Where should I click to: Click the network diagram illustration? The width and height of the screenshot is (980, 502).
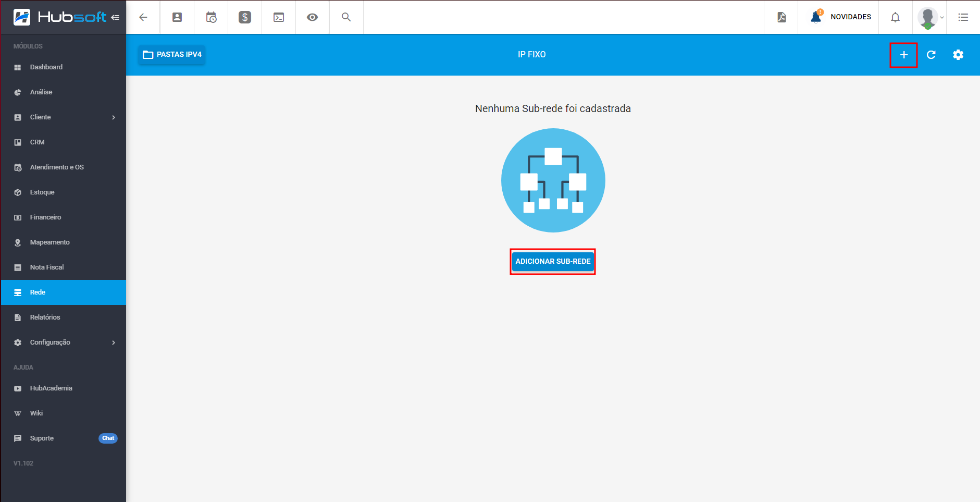553,180
